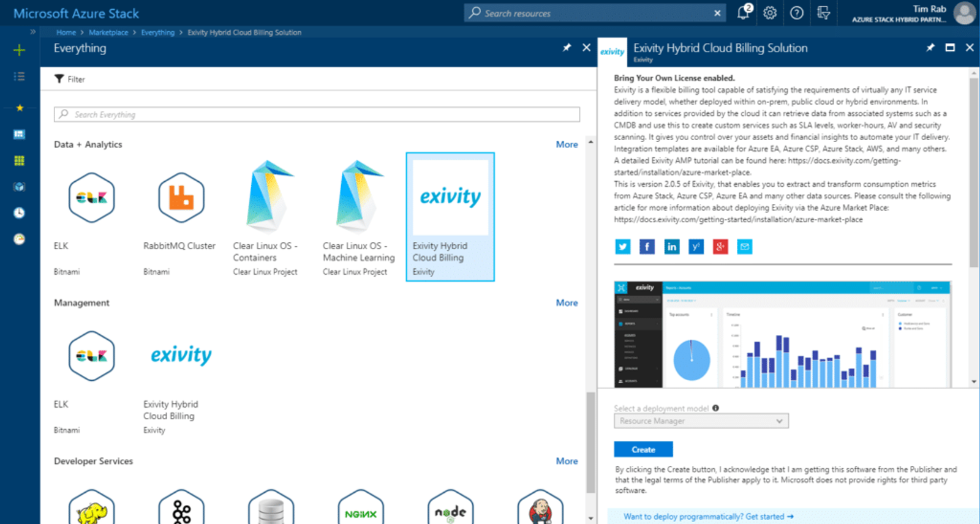Select the NGINX icon
The height and width of the screenshot is (524, 980).
coord(361,508)
